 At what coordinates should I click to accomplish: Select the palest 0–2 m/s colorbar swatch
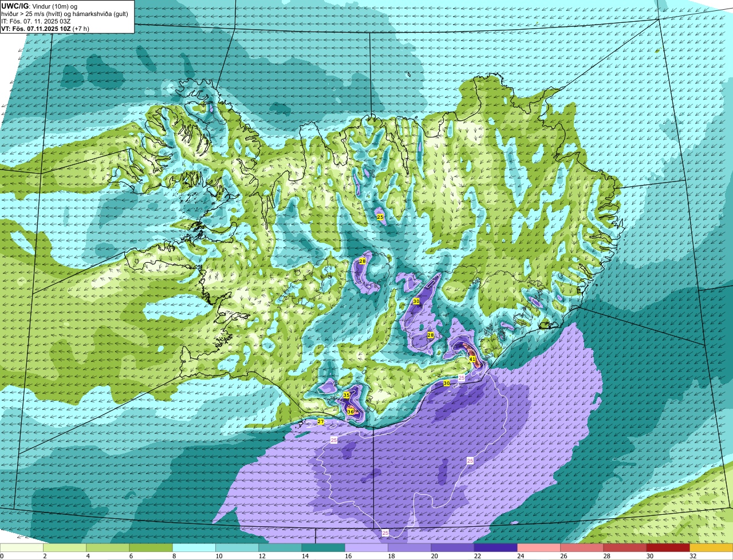click(22, 548)
